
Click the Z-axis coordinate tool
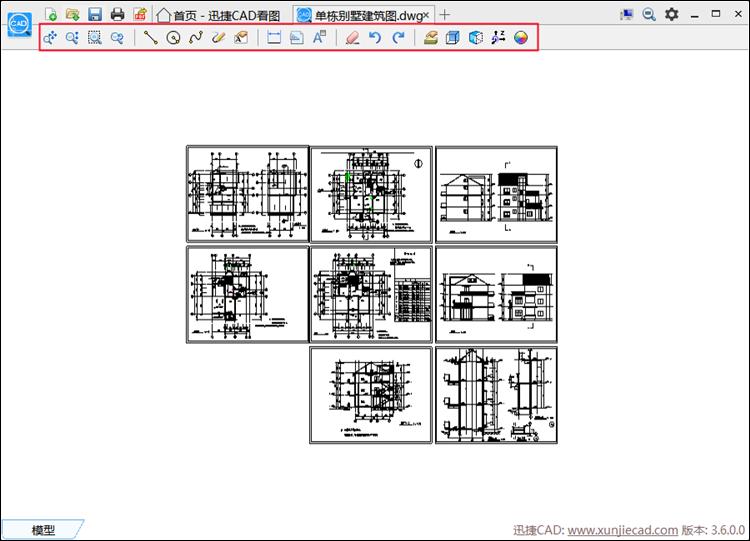click(x=498, y=37)
